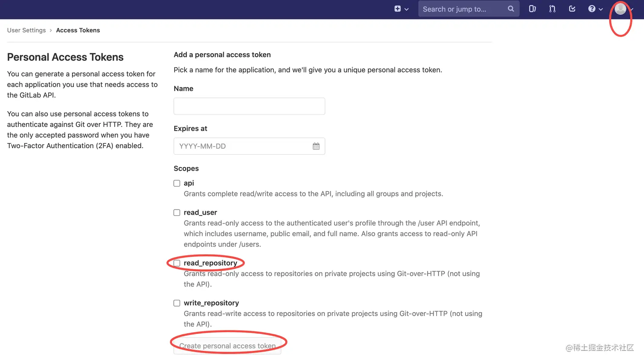Screen dimensions: 644x362
Task: Click the token Name input field
Action: point(249,106)
